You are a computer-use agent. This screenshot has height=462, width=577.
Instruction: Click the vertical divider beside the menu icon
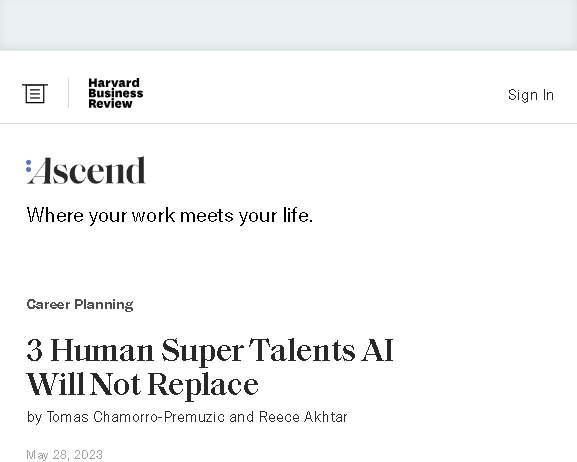68,93
